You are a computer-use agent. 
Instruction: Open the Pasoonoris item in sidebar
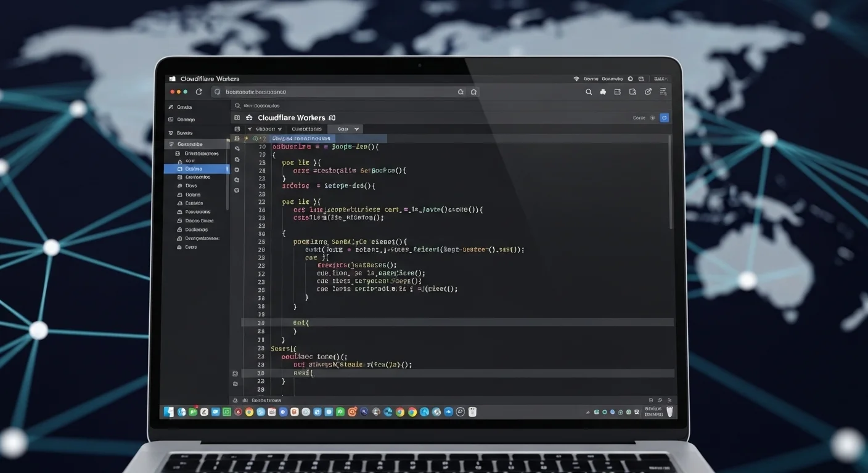(x=198, y=212)
